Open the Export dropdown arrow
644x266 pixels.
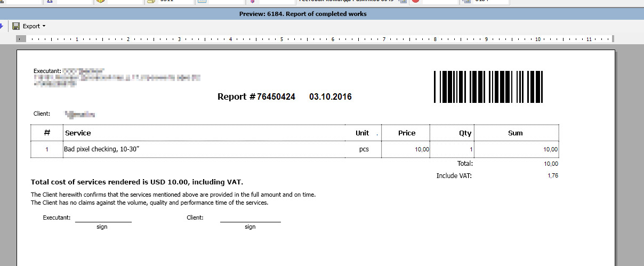point(44,26)
